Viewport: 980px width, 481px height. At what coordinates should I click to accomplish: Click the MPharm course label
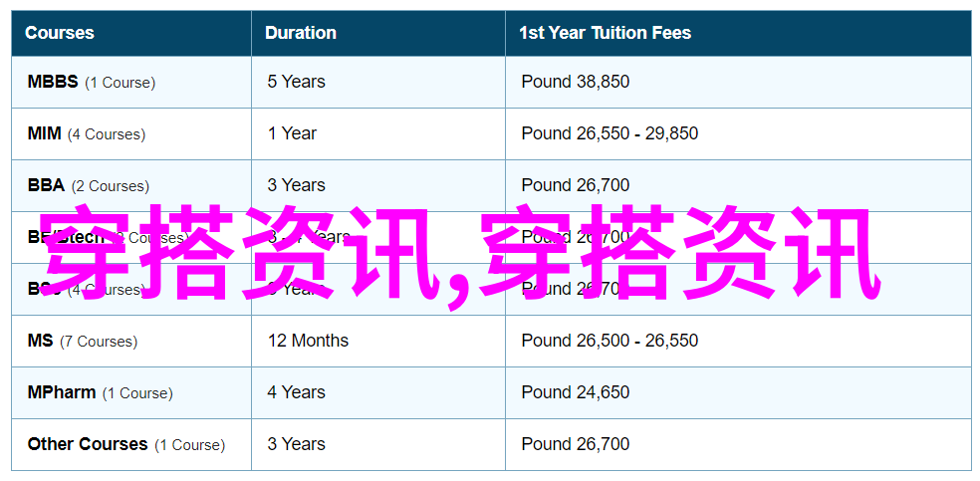pyautogui.click(x=62, y=392)
